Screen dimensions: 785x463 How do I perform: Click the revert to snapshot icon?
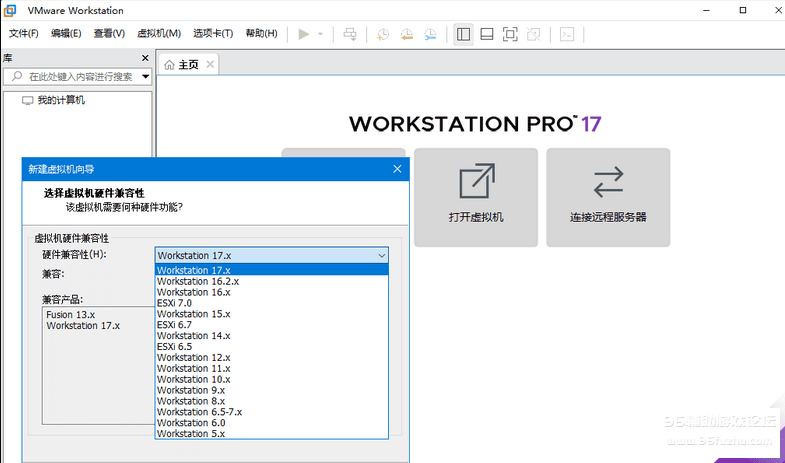point(406,33)
